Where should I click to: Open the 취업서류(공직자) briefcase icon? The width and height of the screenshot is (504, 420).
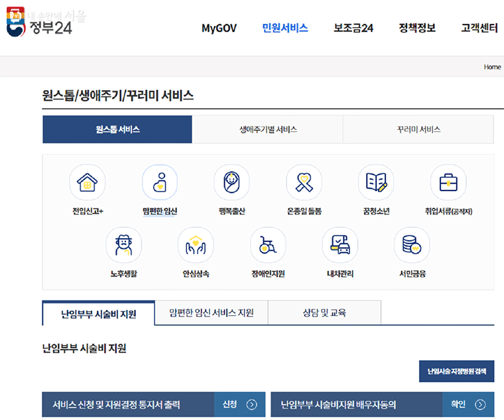(x=448, y=182)
